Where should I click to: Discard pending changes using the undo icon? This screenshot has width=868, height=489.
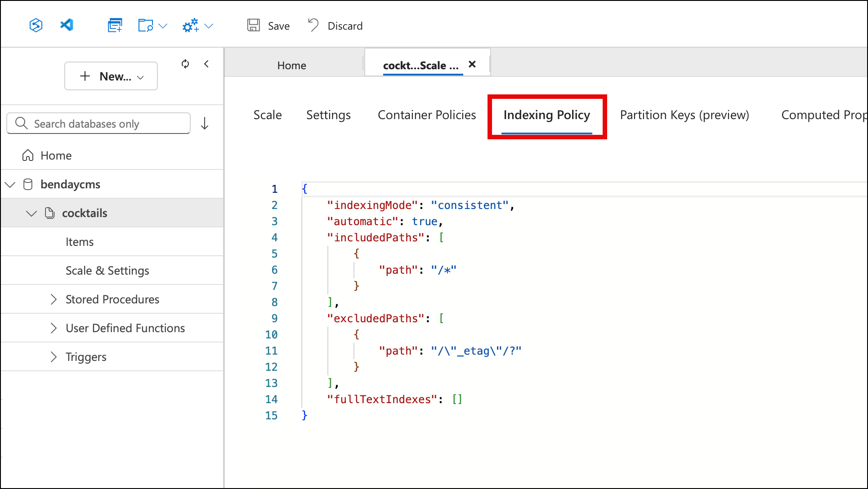313,25
